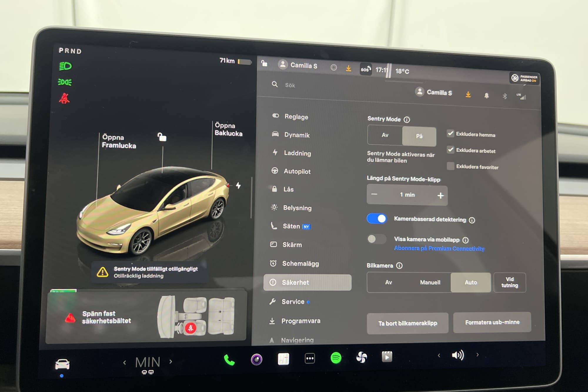Image resolution: width=588 pixels, height=392 pixels.
Task: Tap the settings panel download icon
Action: pyautogui.click(x=468, y=94)
